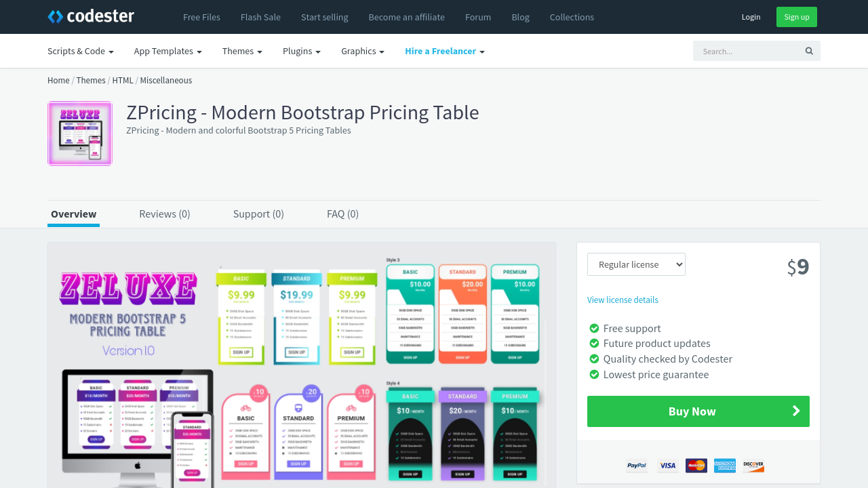The height and width of the screenshot is (488, 868).
Task: Go to Themes breadcrumb
Action: pos(91,80)
